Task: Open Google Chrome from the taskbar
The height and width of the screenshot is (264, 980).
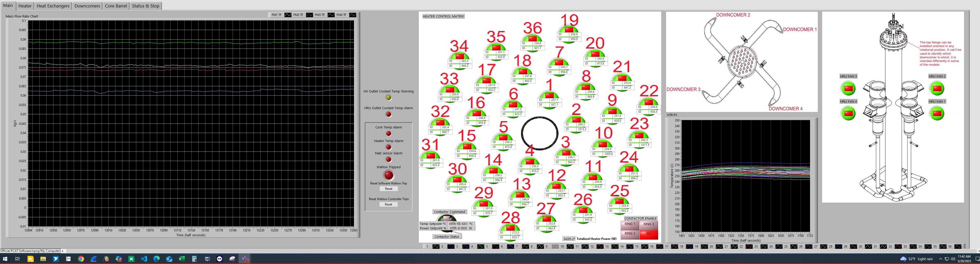Action: pos(81,259)
